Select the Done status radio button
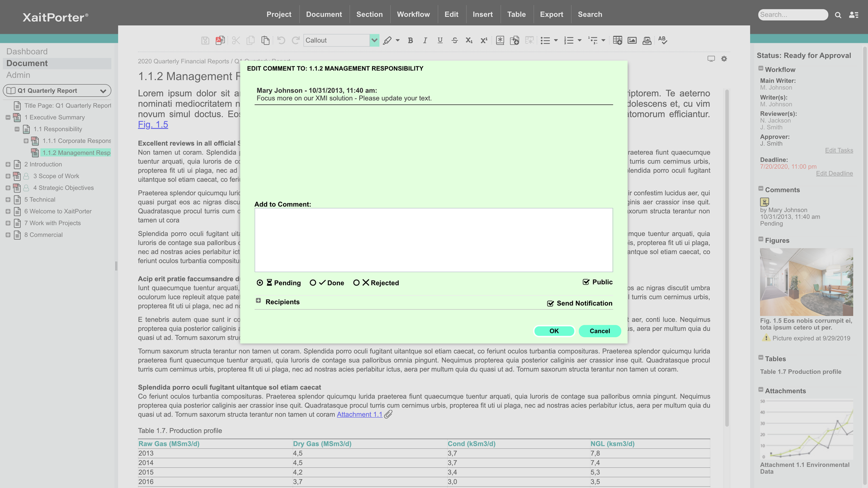 point(313,283)
